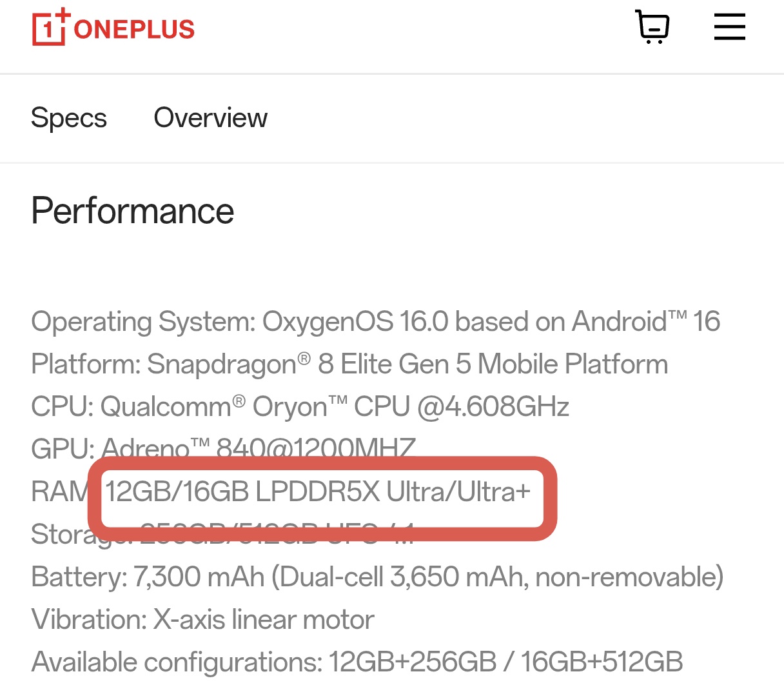Switch to the Overview tab
Viewport: 784px width, 694px height.
(210, 118)
